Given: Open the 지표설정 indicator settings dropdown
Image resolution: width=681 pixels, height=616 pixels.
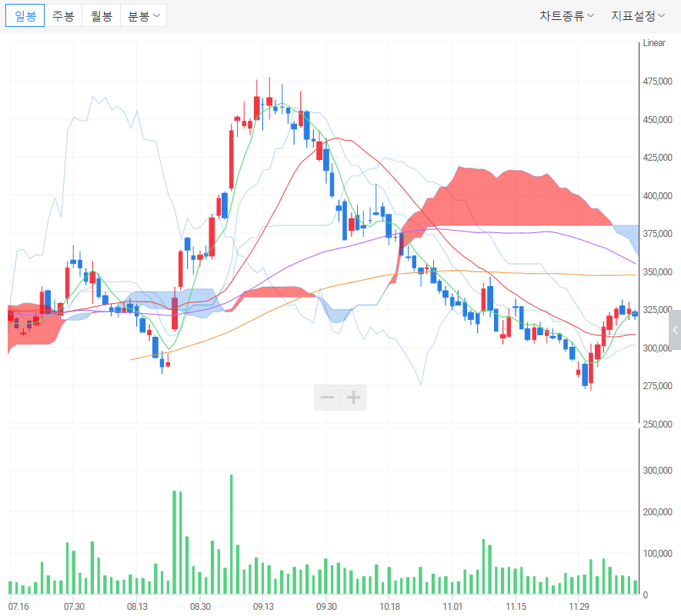Looking at the screenshot, I should pos(638,16).
